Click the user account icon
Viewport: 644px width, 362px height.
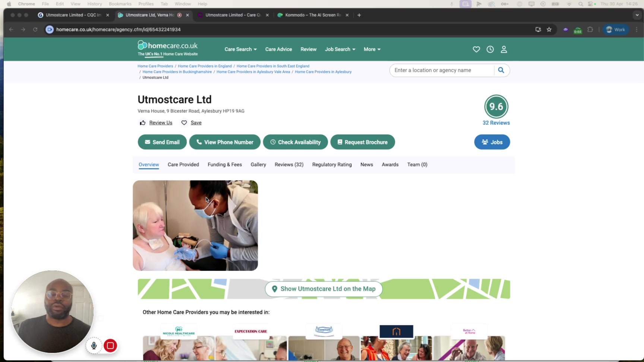click(x=504, y=49)
